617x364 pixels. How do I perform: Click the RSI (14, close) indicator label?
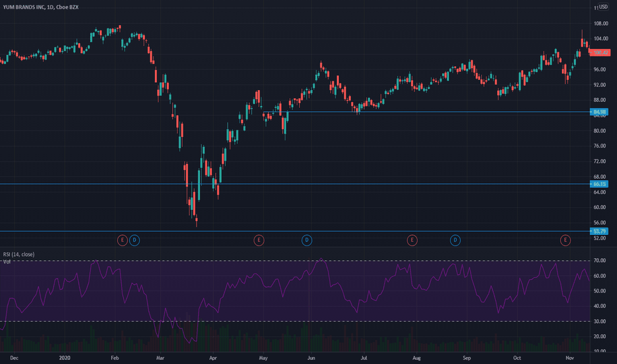tap(19, 255)
